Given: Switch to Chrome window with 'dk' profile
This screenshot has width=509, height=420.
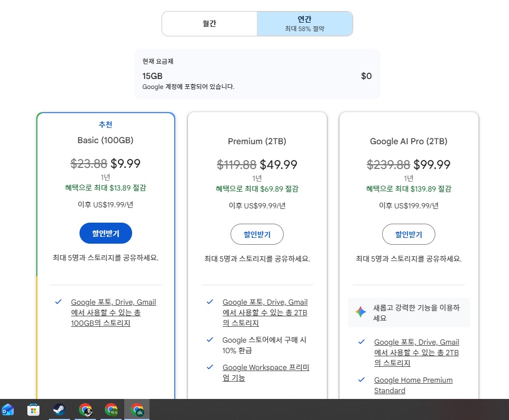Looking at the screenshot, I should click(137, 409).
